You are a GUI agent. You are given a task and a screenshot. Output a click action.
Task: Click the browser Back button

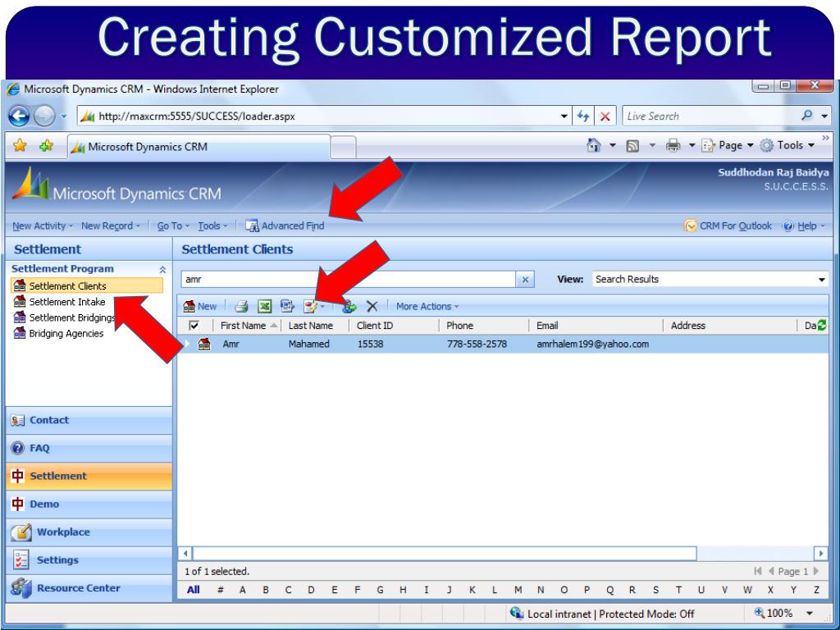coord(19,116)
